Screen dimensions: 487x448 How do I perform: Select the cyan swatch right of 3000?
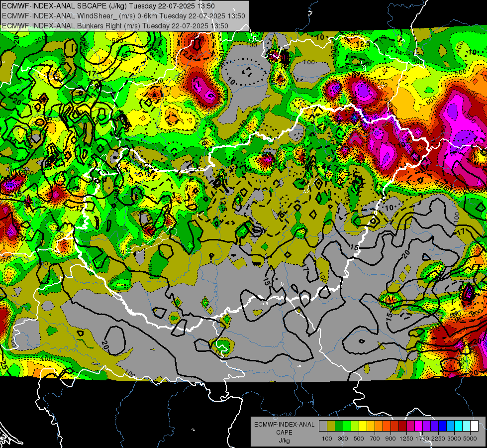point(459,426)
